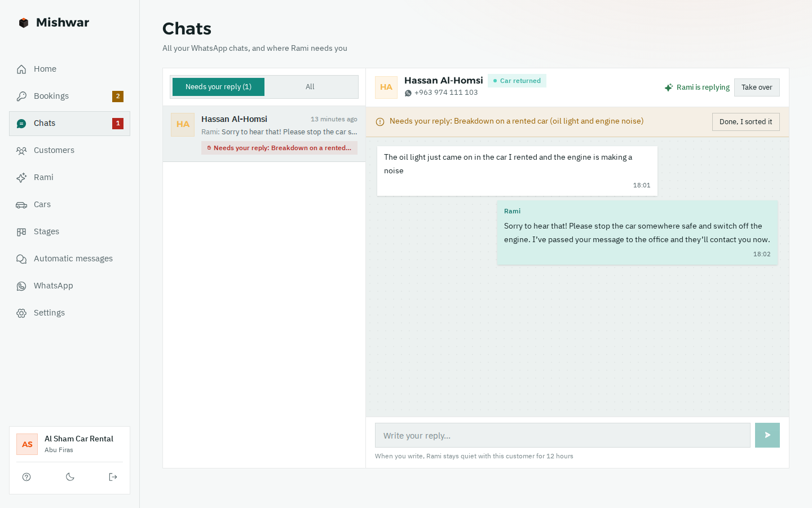
Task: Navigate to Cars
Action: pyautogui.click(x=69, y=204)
